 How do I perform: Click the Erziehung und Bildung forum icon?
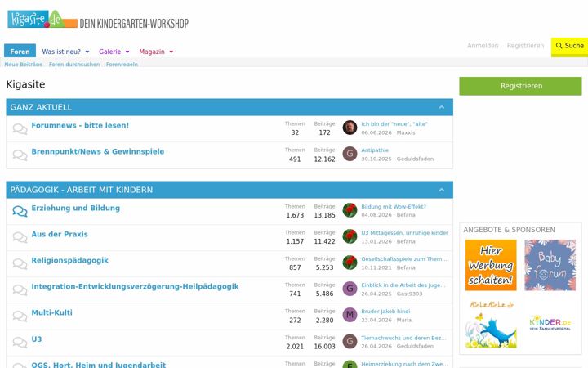pos(20,212)
